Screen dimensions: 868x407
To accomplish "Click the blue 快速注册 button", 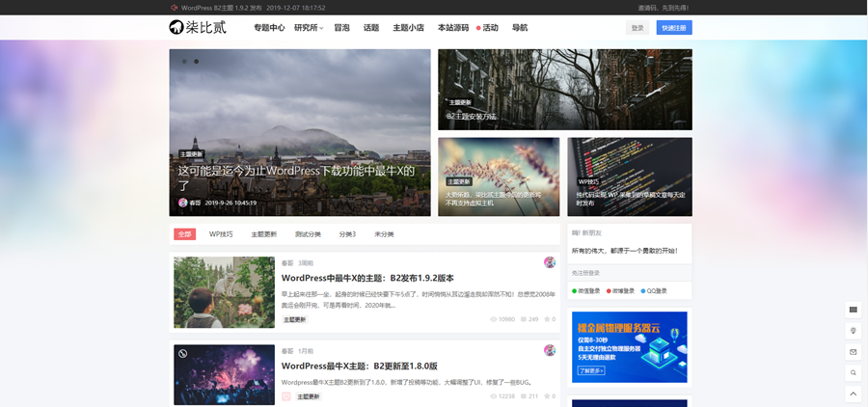I will [x=674, y=28].
